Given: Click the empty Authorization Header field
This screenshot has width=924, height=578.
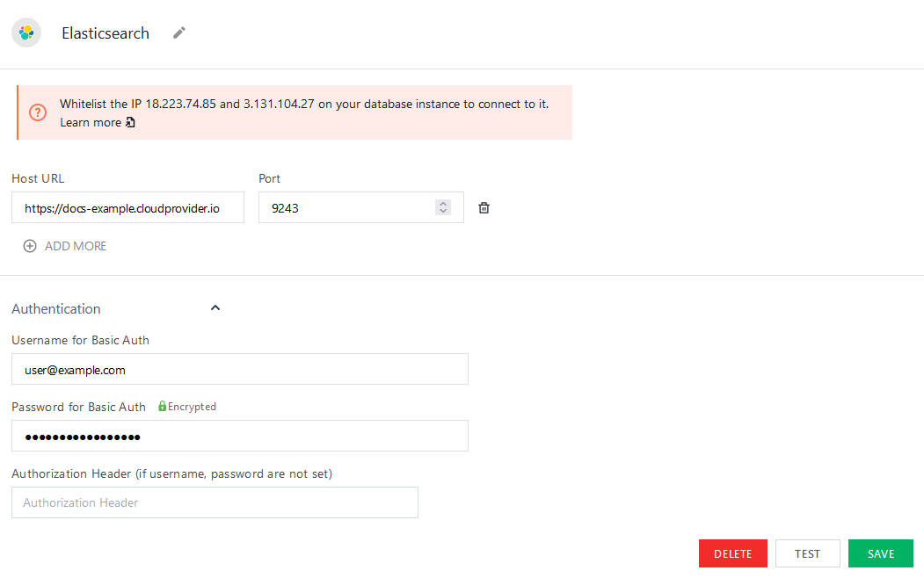Looking at the screenshot, I should tap(215, 502).
